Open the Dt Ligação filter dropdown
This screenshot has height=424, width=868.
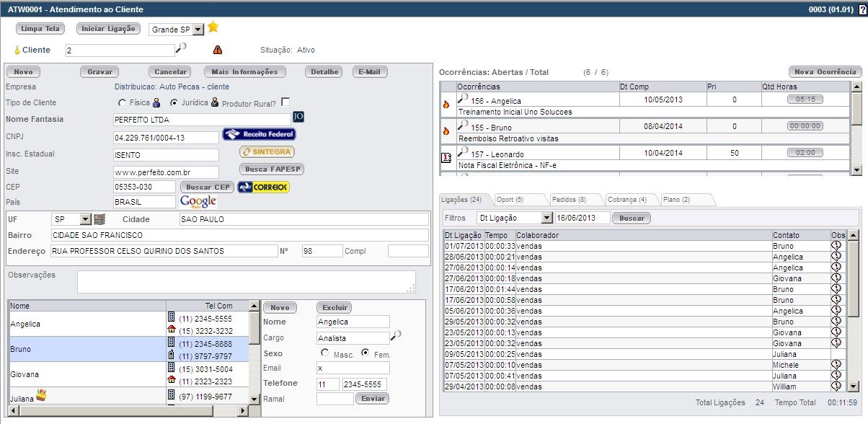(x=546, y=218)
